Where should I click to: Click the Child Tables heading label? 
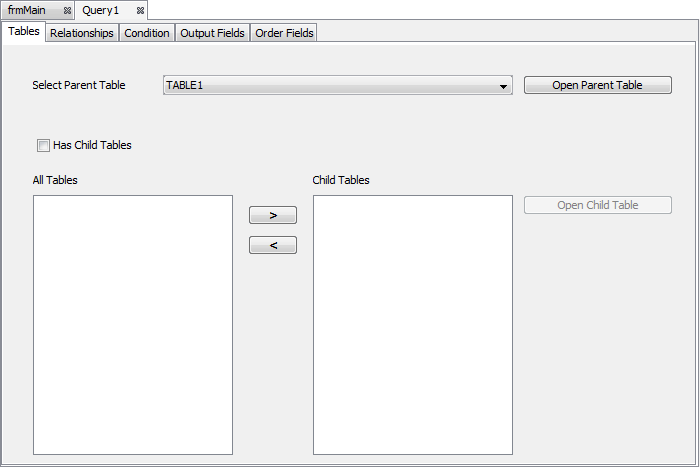[x=341, y=180]
